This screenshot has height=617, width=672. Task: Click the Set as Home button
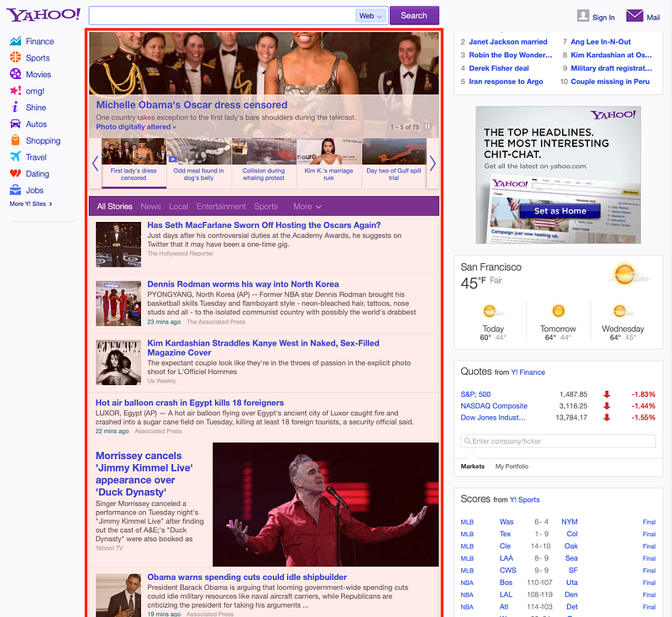coord(559,210)
